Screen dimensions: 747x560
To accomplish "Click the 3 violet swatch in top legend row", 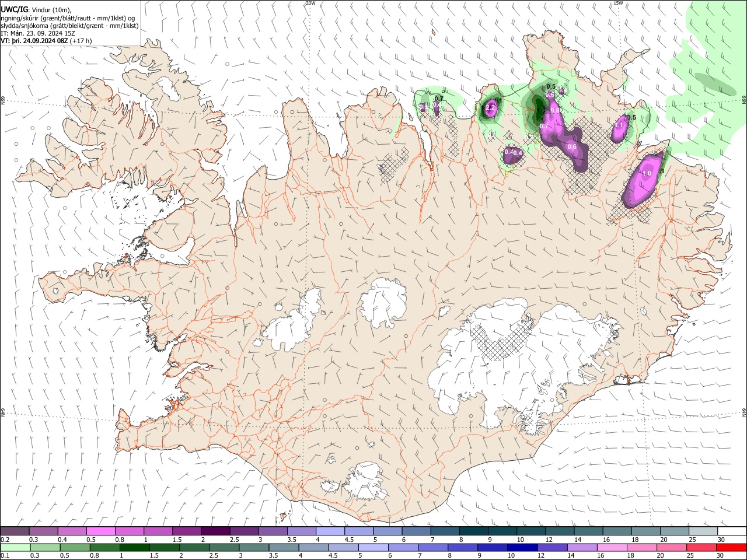I will click(x=272, y=531).
